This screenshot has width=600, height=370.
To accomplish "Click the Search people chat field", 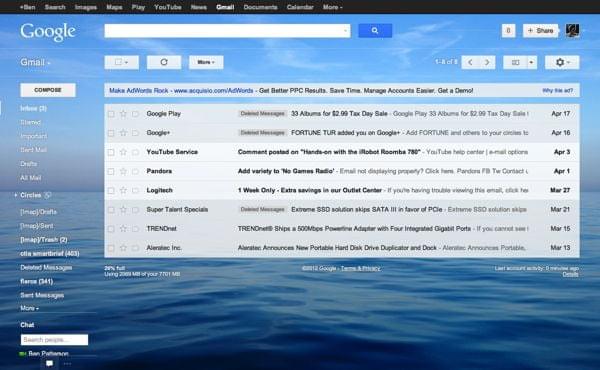I will [x=54, y=339].
